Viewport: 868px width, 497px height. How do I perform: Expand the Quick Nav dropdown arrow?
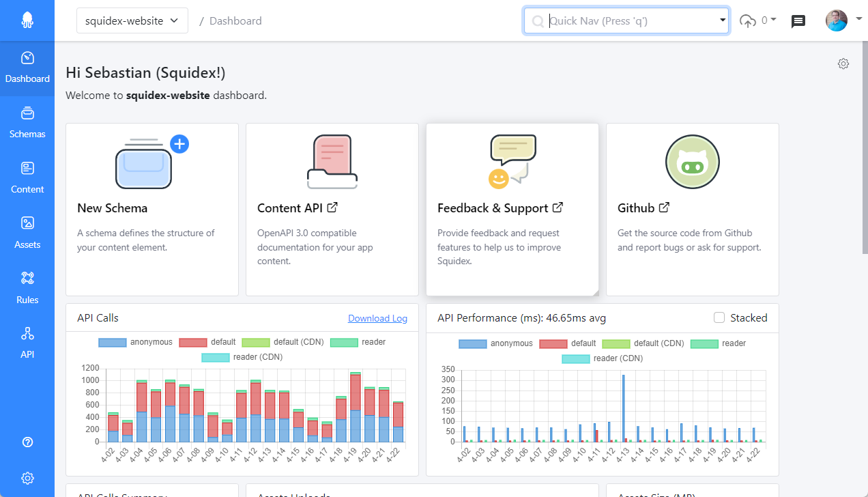[723, 20]
